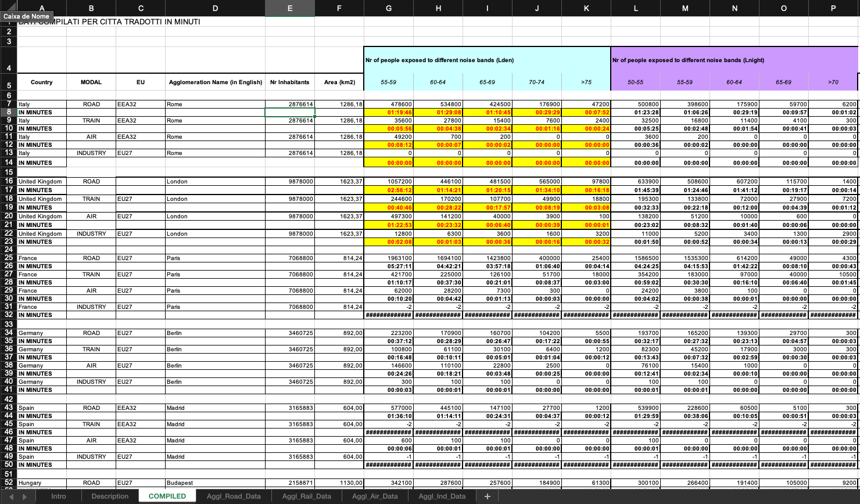Select row 34 by its row header
Image resolution: width=860 pixels, height=504 pixels.
tap(9, 333)
